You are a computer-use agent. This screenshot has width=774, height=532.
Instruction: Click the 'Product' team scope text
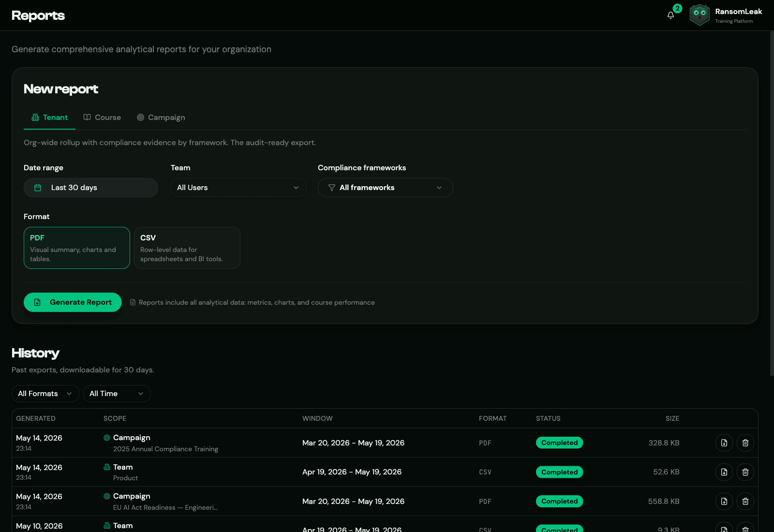click(x=125, y=478)
